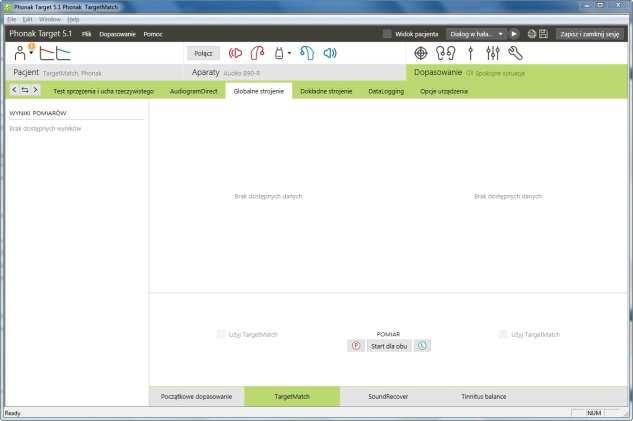Enable right Użyj TargetMatch checkbox
This screenshot has height=421, width=633.
tap(503, 334)
